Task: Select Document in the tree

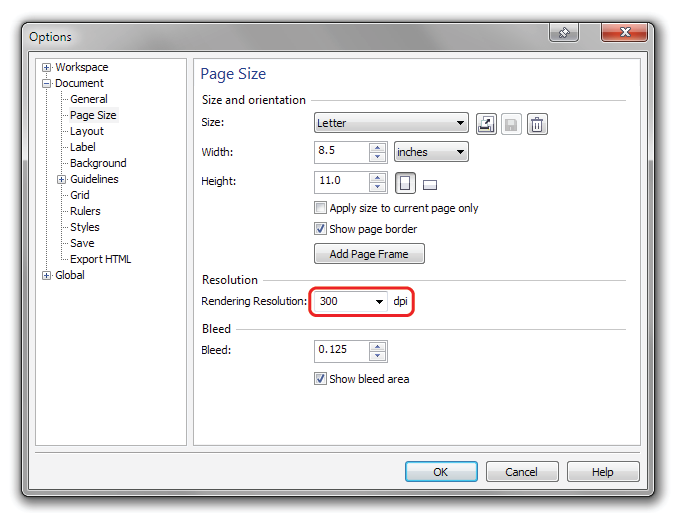Action: coord(80,83)
